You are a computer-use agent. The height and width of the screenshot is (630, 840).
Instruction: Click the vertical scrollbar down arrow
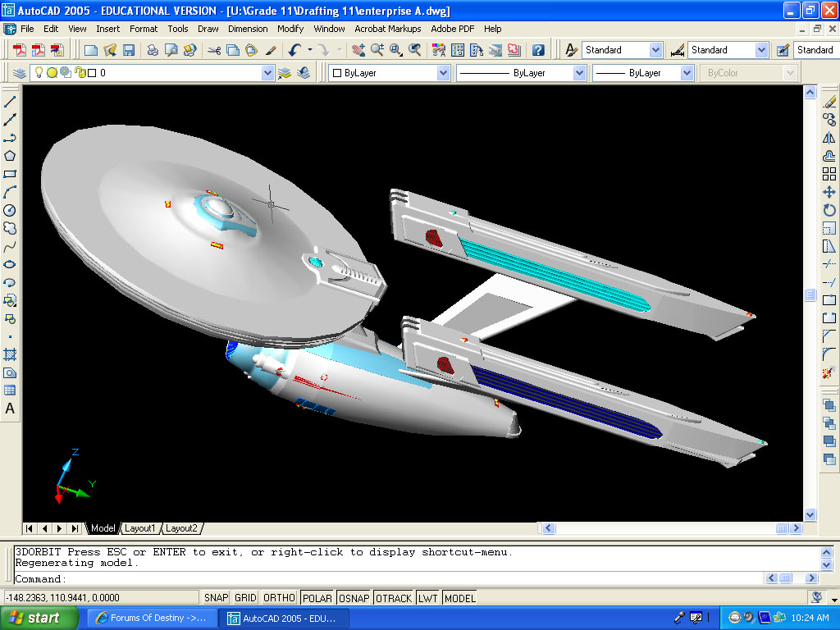[x=810, y=515]
